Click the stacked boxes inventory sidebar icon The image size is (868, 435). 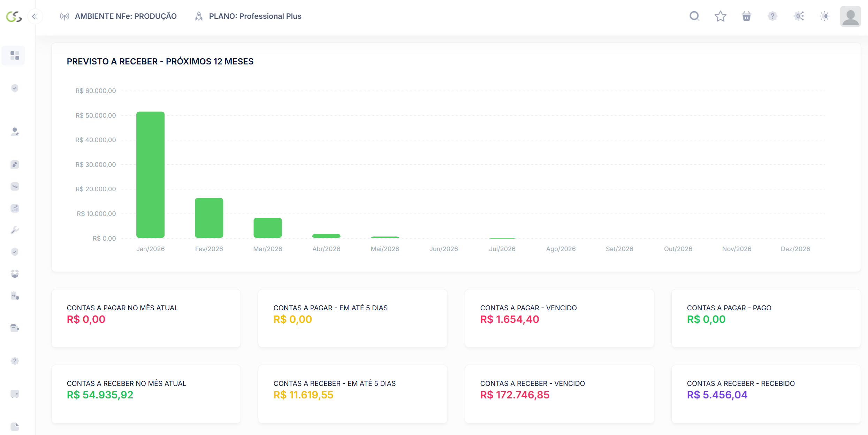click(15, 274)
